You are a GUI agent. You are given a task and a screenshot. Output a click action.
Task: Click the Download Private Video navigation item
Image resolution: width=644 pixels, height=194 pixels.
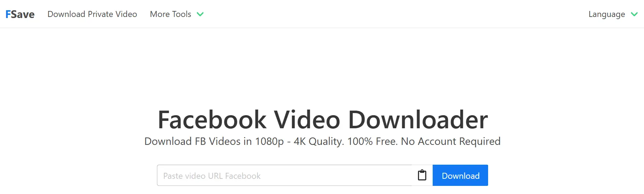pos(92,14)
